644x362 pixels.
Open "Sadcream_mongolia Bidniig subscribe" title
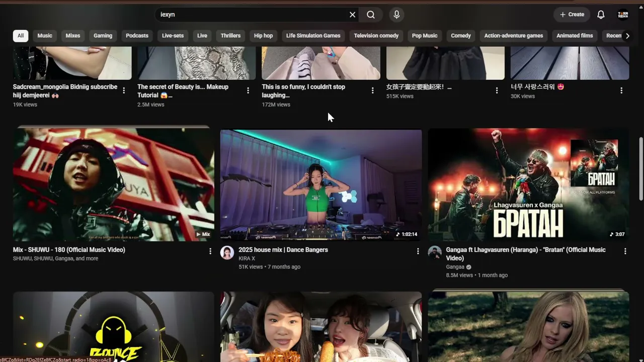[x=65, y=91]
